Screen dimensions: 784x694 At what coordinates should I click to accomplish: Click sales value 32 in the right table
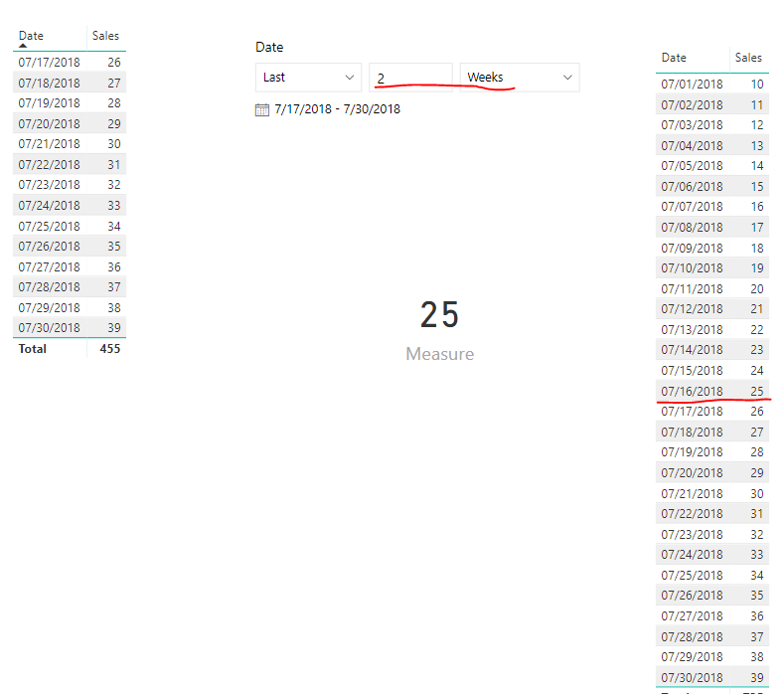757,534
